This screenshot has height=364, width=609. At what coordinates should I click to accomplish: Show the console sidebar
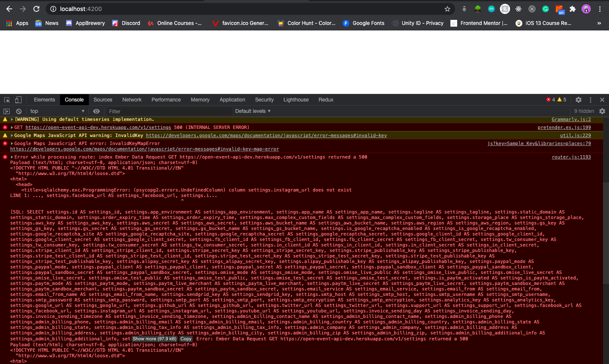[x=6, y=111]
